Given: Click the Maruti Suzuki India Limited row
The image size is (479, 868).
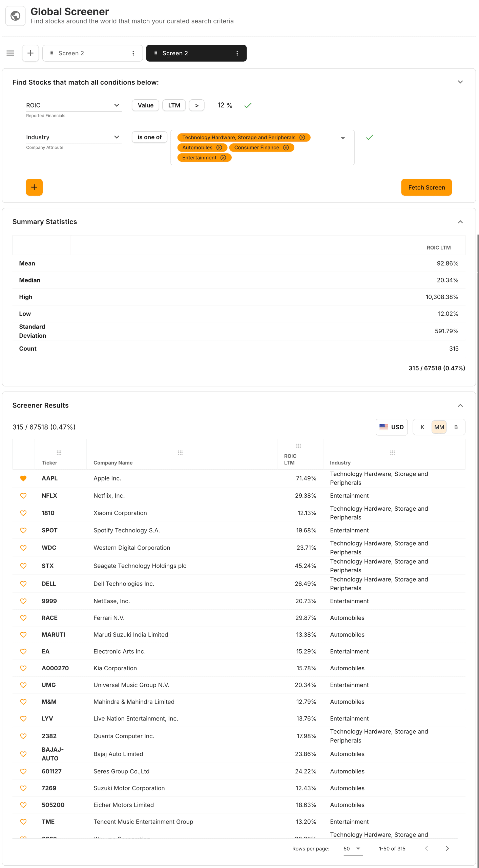Looking at the screenshot, I should [239, 635].
